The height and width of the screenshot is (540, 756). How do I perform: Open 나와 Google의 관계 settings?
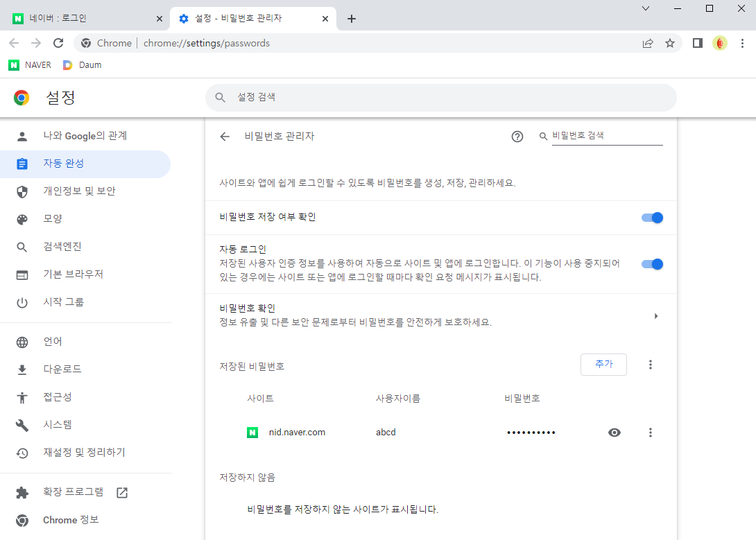(x=85, y=136)
